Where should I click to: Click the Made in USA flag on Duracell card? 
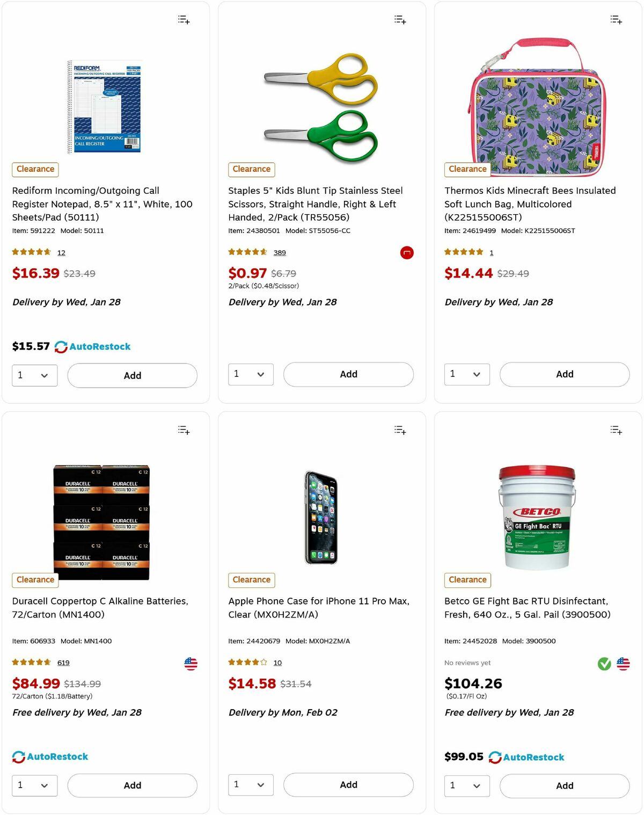pyautogui.click(x=191, y=664)
